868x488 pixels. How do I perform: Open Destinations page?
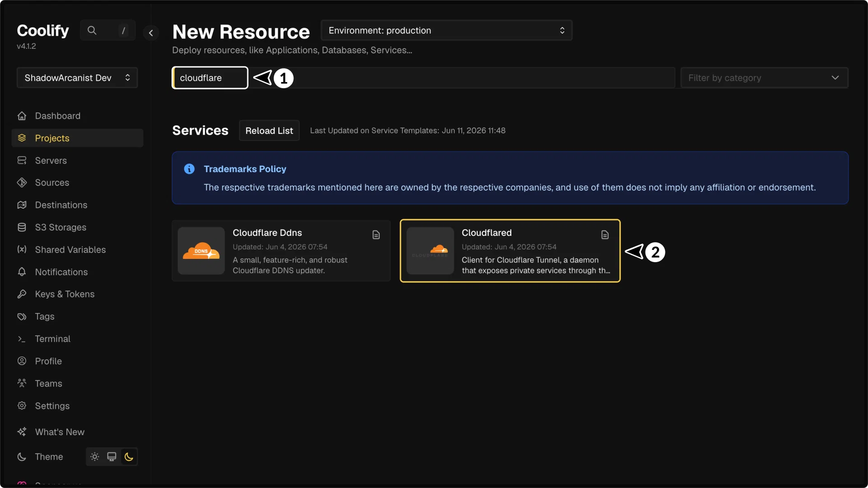click(77, 205)
